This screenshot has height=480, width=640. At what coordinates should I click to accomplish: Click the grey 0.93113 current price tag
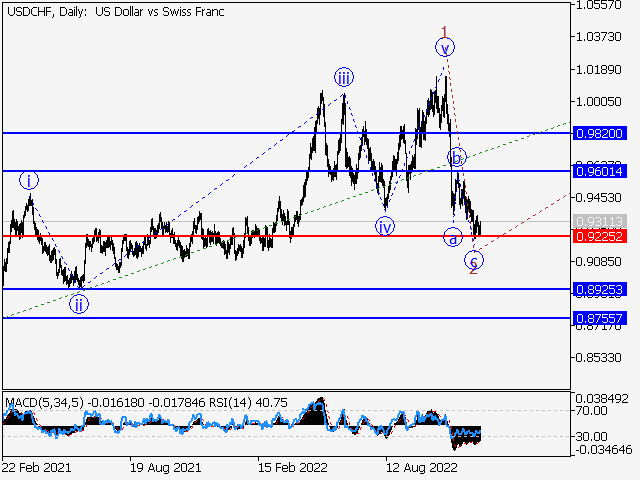[600, 222]
